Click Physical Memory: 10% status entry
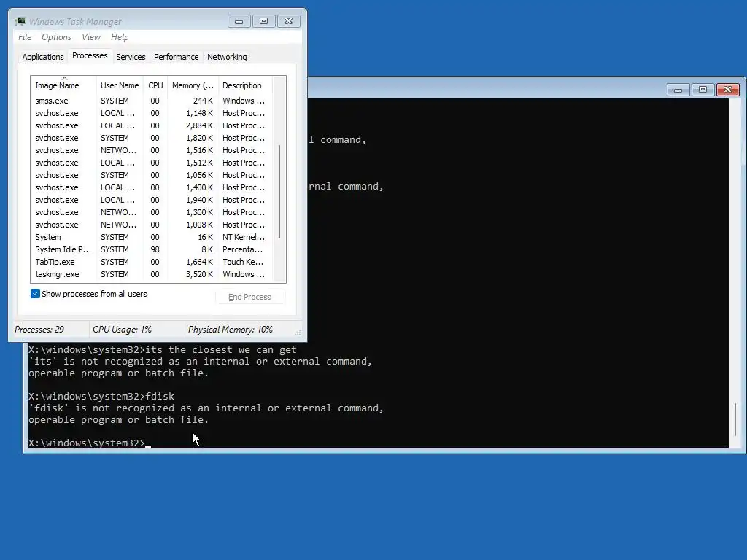This screenshot has height=560, width=747. click(x=230, y=330)
